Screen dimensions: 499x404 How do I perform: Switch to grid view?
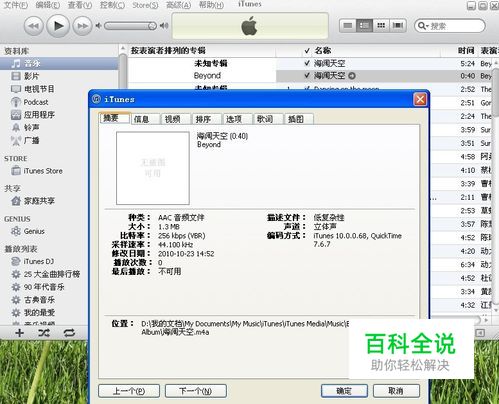click(381, 26)
